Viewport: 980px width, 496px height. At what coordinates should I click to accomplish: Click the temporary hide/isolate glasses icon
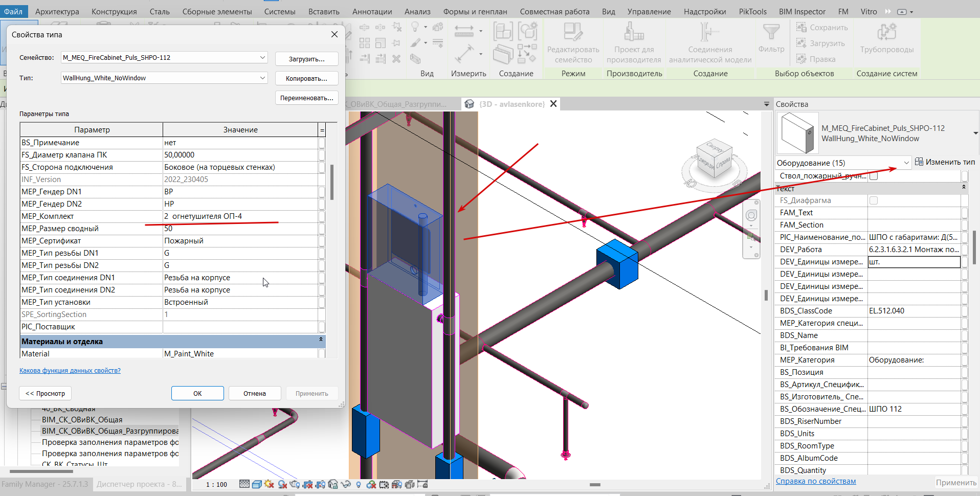(346, 484)
